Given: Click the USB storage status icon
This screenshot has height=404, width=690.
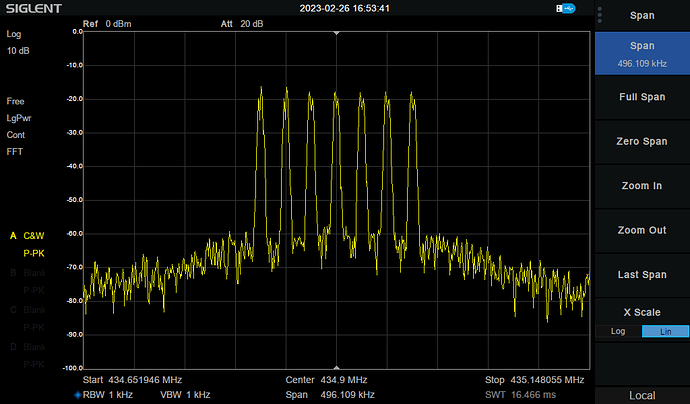Looking at the screenshot, I should [x=565, y=8].
